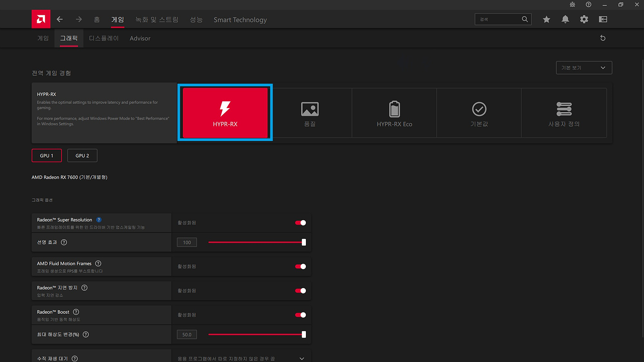Screen dimensions: 644x362
Task: Choose the 품질 quality image profile
Action: 310,113
